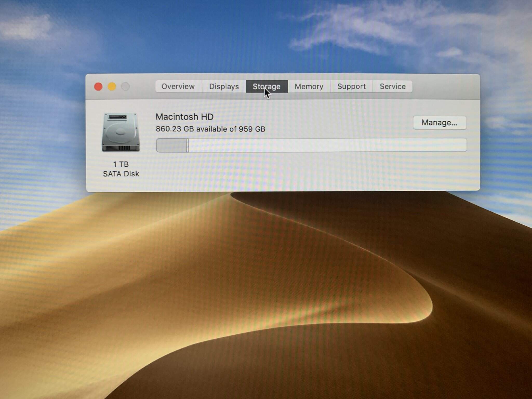Viewport: 532px width, 399px height.
Task: Open the Service tab
Action: (393, 87)
